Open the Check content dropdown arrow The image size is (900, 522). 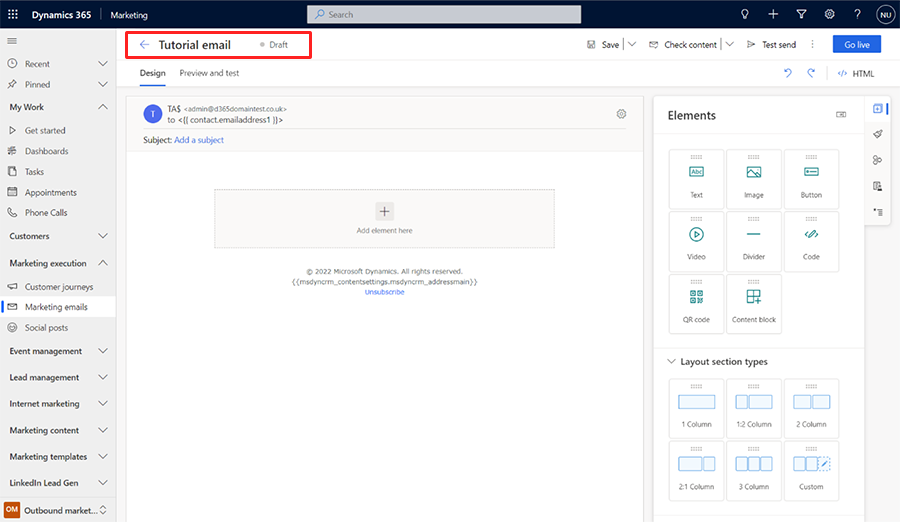[730, 44]
